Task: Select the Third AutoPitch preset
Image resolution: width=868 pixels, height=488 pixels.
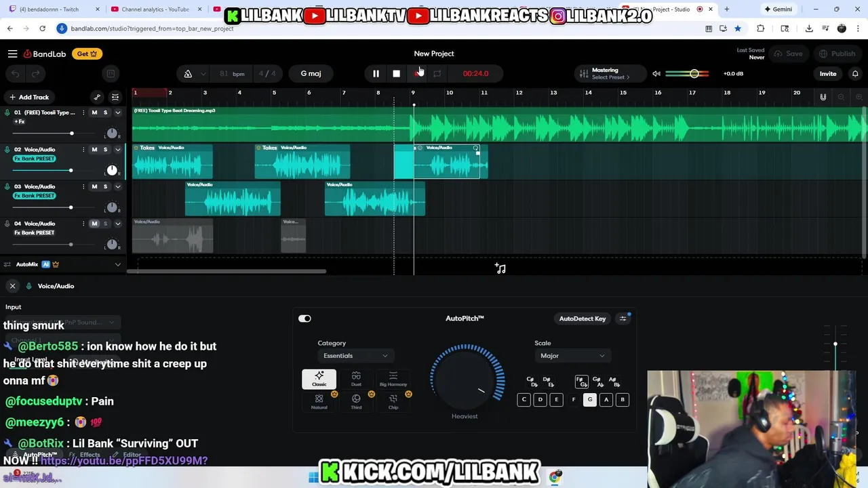Action: [x=356, y=402]
